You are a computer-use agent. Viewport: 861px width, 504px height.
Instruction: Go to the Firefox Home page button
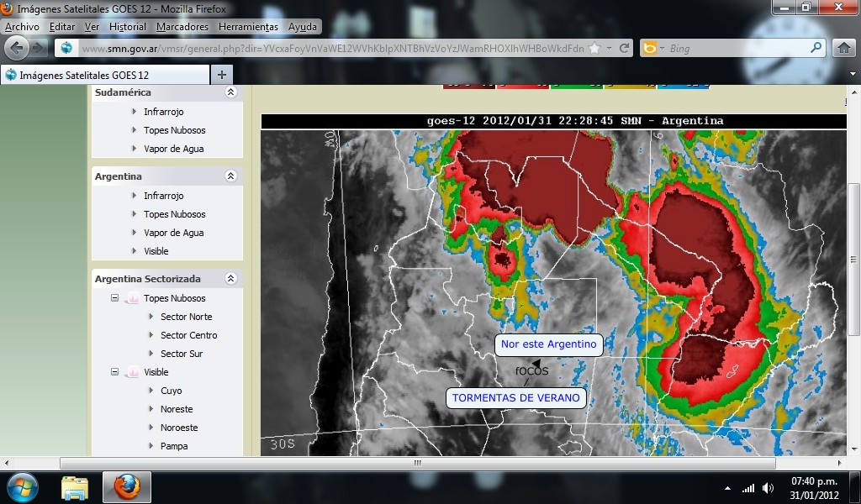(x=843, y=49)
